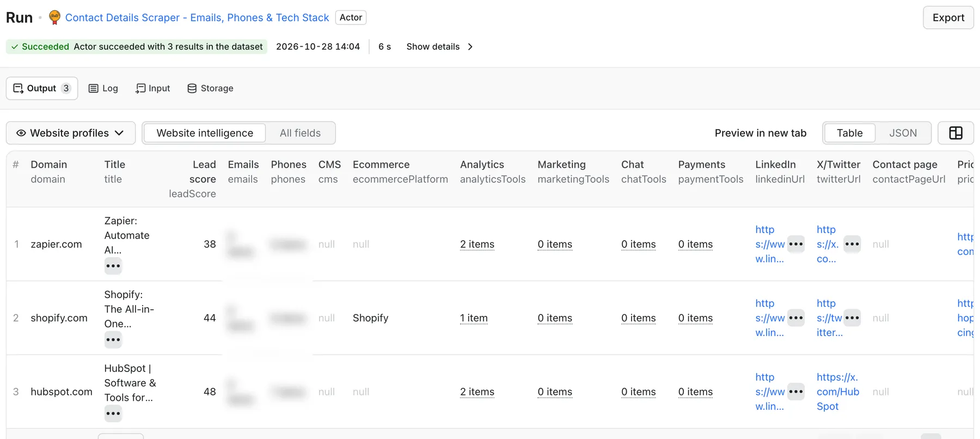This screenshot has width=980, height=439.
Task: Open the Website profiles dropdown
Action: [71, 133]
